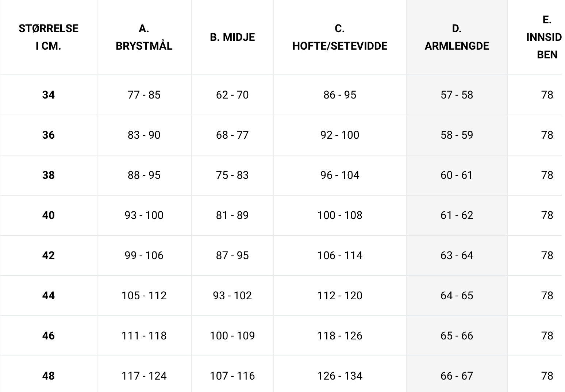Select size 36 row label
The width and height of the screenshot is (565, 392).
(x=49, y=135)
